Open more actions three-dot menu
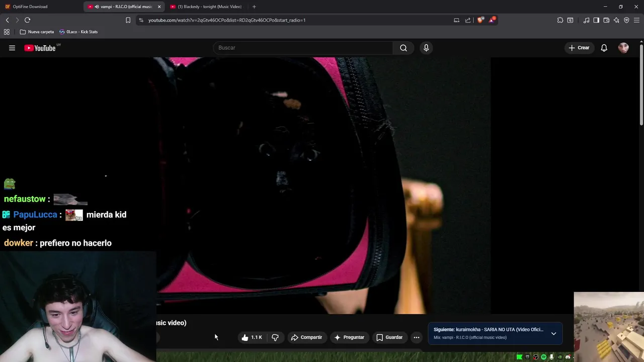644x362 pixels. [417, 337]
